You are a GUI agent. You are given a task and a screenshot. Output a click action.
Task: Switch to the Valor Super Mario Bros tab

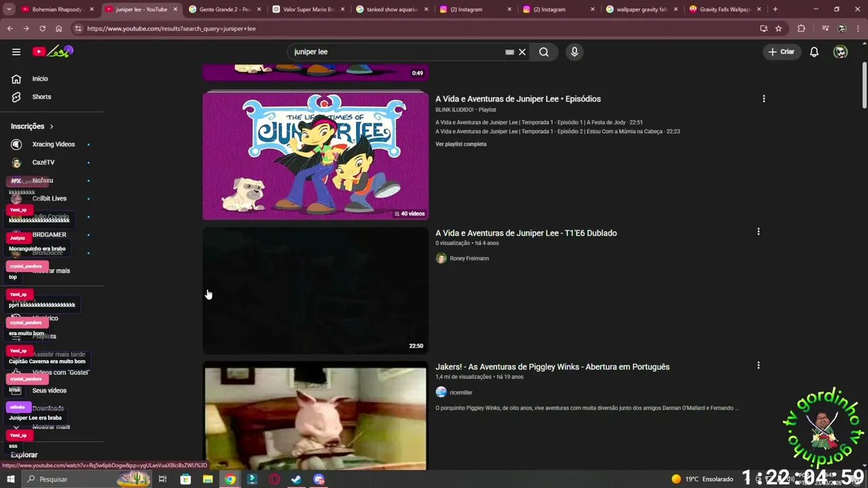(307, 9)
